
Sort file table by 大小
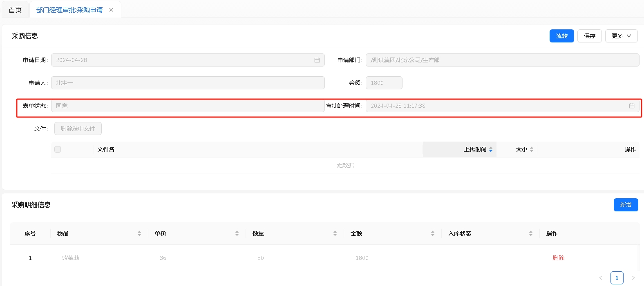[x=531, y=150]
